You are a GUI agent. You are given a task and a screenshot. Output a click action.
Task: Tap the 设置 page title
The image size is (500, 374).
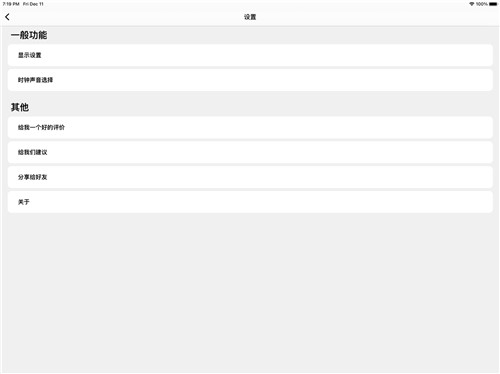pyautogui.click(x=250, y=17)
